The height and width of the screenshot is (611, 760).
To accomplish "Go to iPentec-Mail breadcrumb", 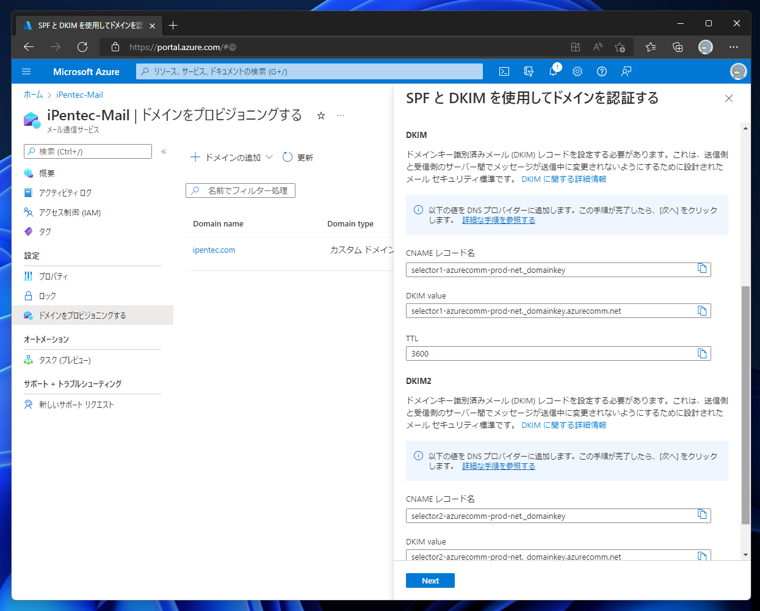I will (x=79, y=94).
